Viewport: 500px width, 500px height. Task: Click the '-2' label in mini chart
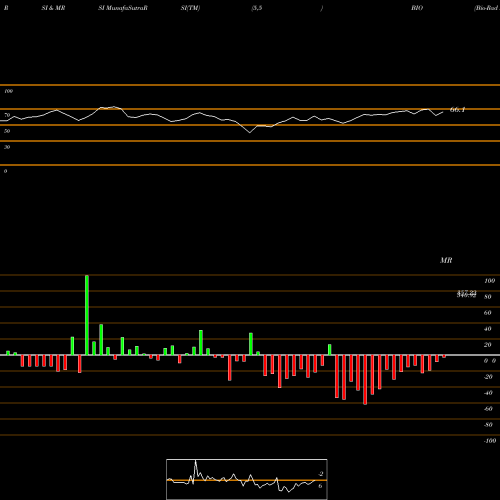tap(321, 474)
